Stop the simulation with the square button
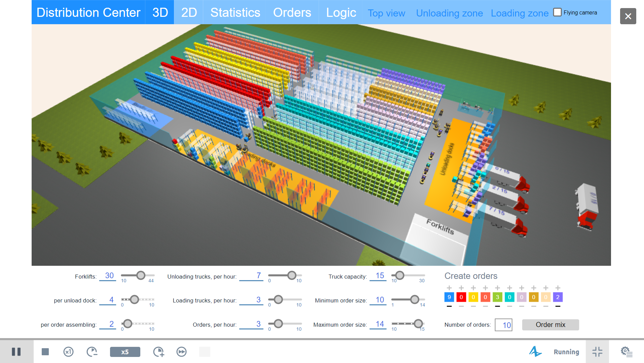The height and width of the screenshot is (363, 644). click(45, 352)
